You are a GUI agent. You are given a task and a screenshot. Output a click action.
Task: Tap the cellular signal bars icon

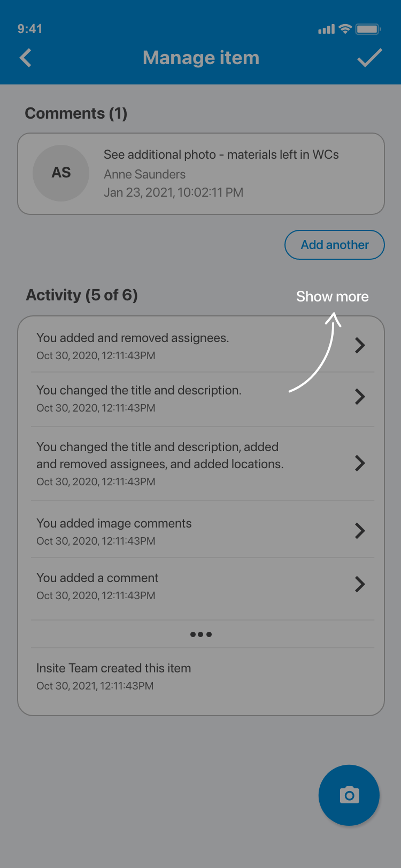click(326, 29)
